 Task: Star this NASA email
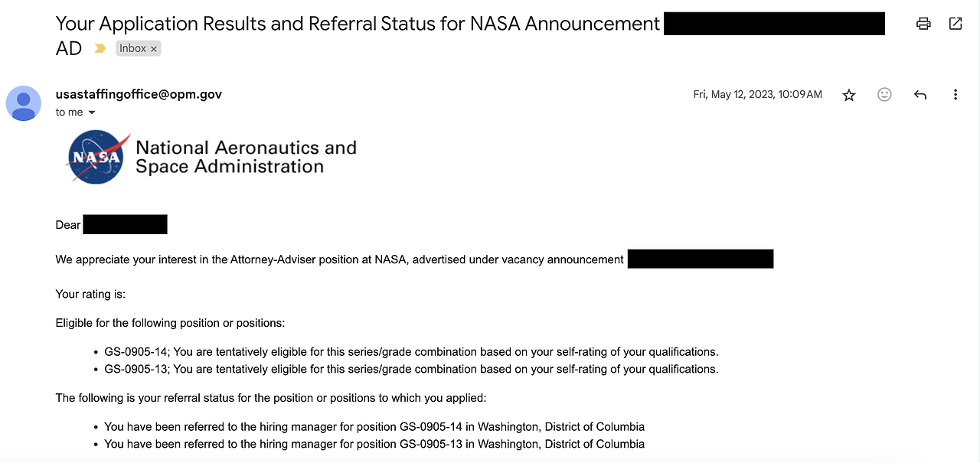[849, 95]
